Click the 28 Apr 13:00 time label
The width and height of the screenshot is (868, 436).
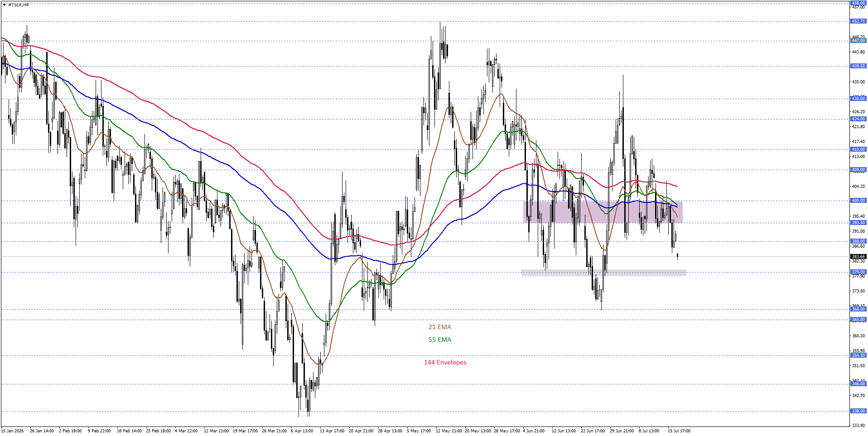click(390, 431)
